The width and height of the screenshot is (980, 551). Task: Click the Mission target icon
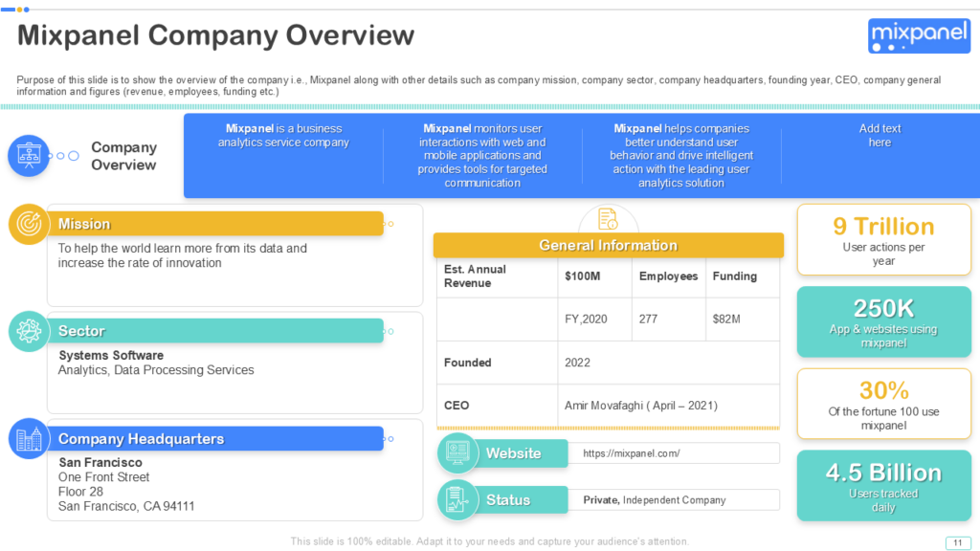pos(29,224)
